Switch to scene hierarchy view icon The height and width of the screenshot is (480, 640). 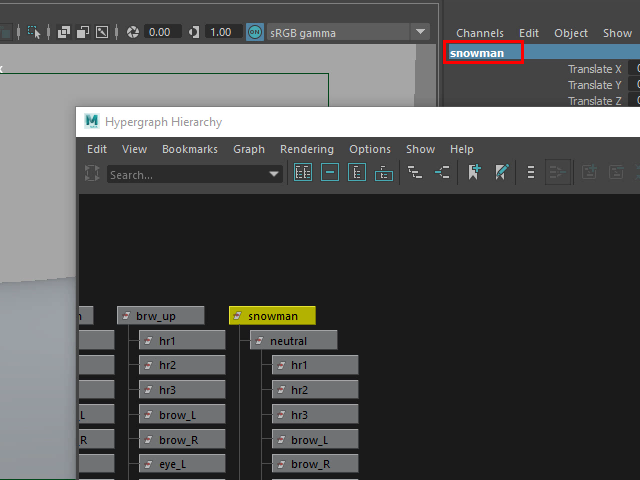click(415, 173)
